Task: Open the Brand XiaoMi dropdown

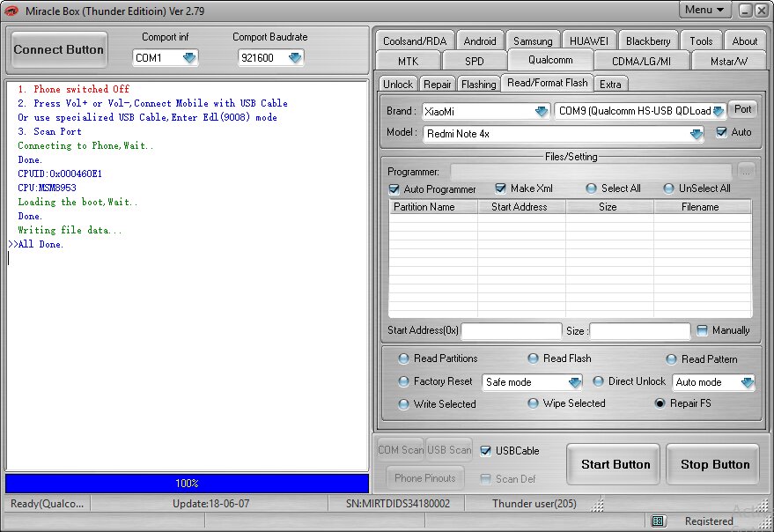Action: pos(541,111)
